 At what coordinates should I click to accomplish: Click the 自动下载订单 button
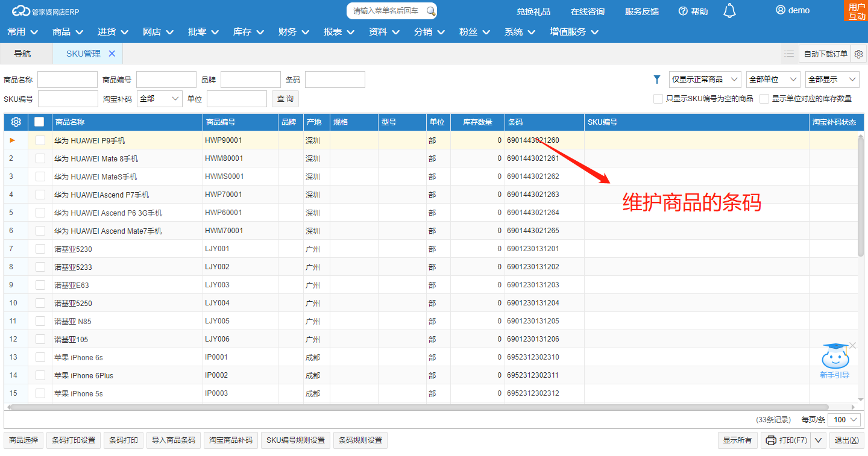coord(825,54)
